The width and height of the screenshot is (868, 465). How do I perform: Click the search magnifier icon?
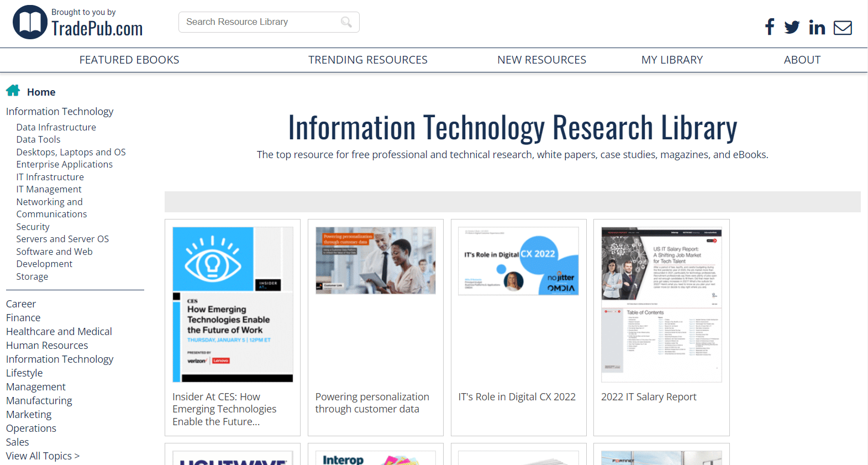click(x=346, y=22)
